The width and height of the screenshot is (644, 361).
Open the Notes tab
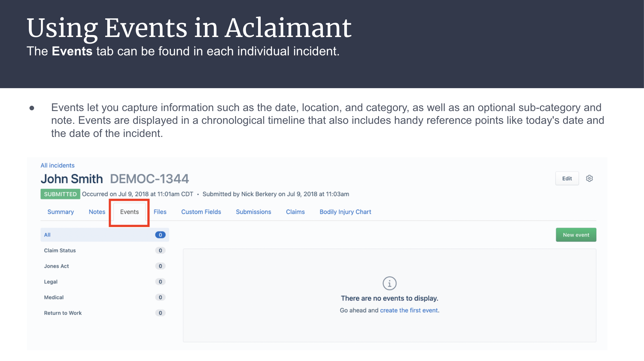(x=97, y=212)
